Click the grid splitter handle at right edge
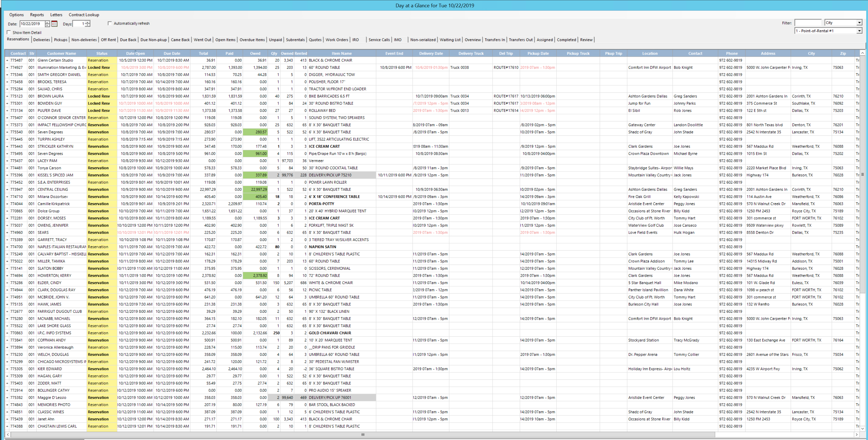This screenshot has width=868, height=440. tap(863, 174)
